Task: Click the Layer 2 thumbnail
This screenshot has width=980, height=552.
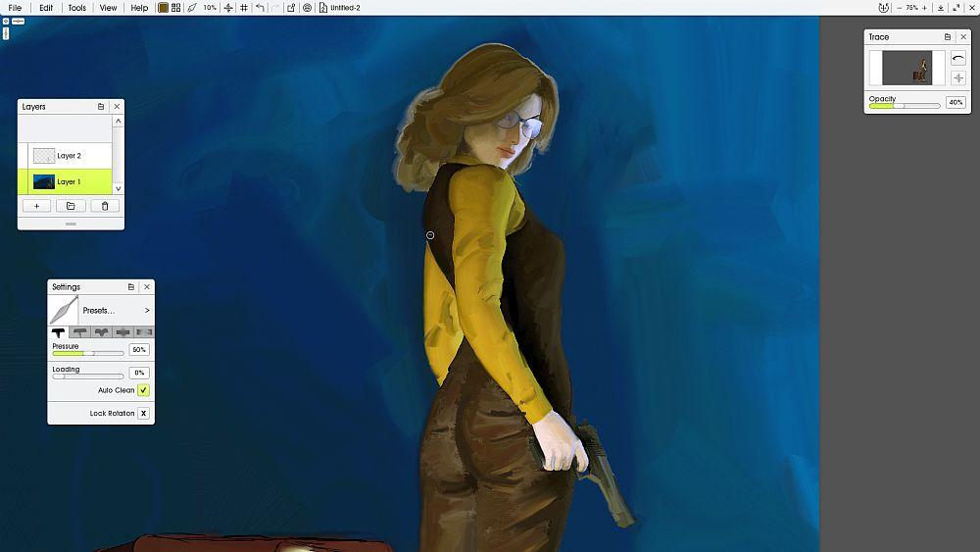Action: [44, 156]
